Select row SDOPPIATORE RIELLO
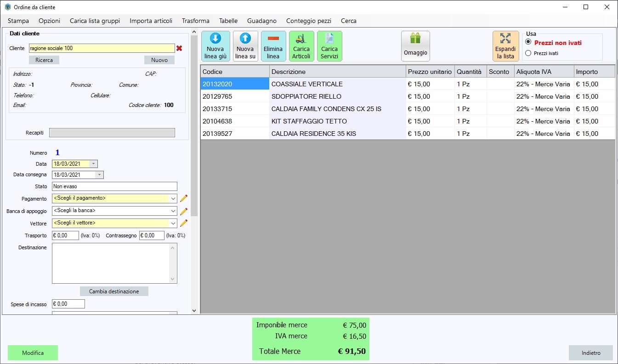The height and width of the screenshot is (364, 618). pos(338,96)
